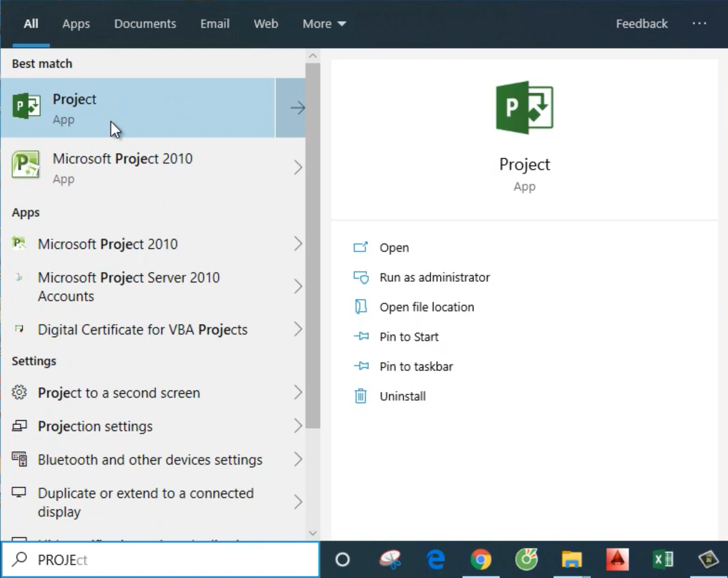Open Microsoft Edge from the taskbar
Viewport: 728px width, 578px height.
[436, 559]
